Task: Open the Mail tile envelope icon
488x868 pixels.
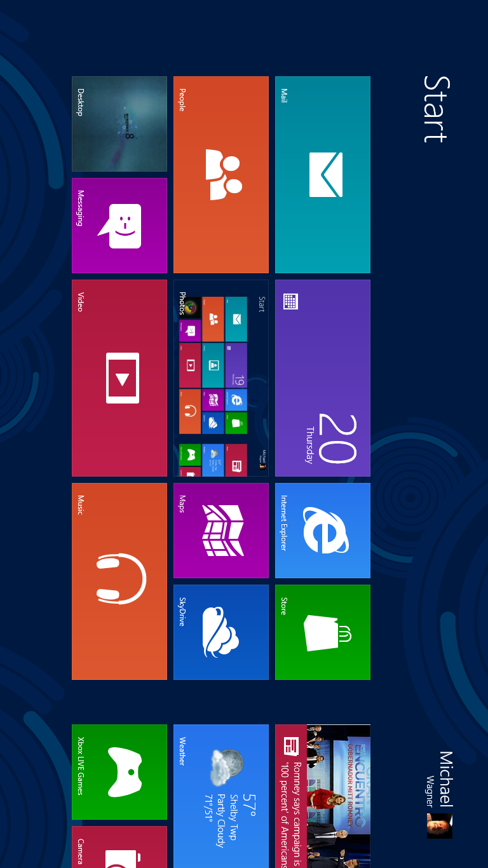Action: pyautogui.click(x=326, y=175)
